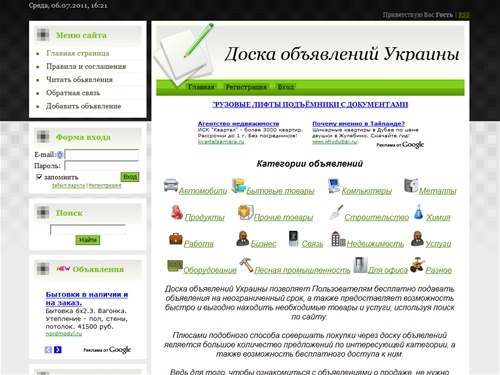Open the Строительство category link
This screenshot has height=375, width=500.
click(x=376, y=217)
